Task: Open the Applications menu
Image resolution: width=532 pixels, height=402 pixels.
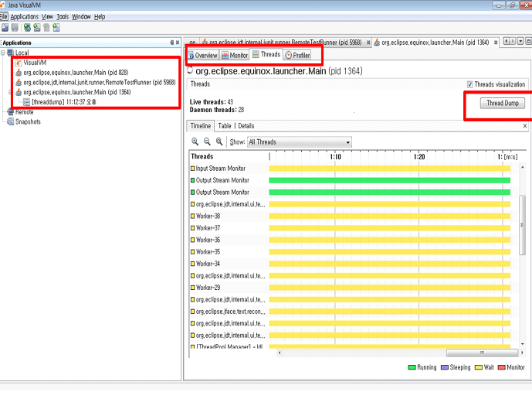Action: 25,16
